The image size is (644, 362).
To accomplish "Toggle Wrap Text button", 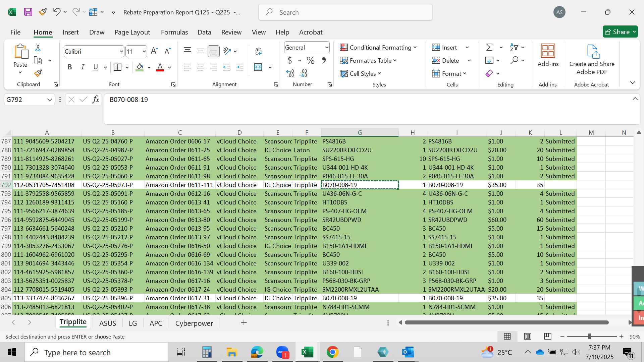I will [259, 51].
